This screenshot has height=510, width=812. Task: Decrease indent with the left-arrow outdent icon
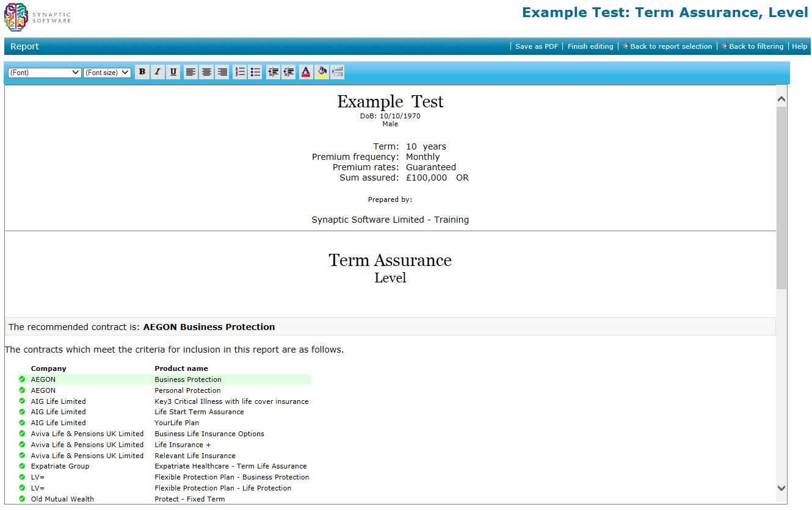pyautogui.click(x=289, y=72)
